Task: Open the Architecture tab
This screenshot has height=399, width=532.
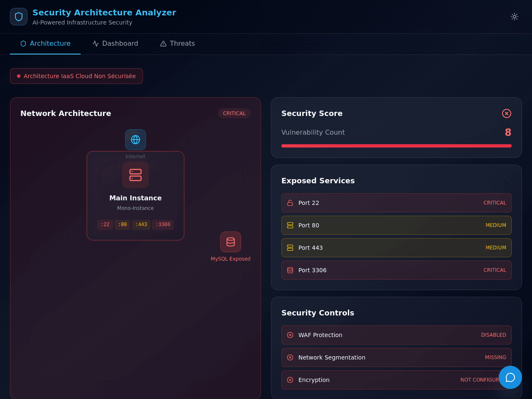Action: 45,44
